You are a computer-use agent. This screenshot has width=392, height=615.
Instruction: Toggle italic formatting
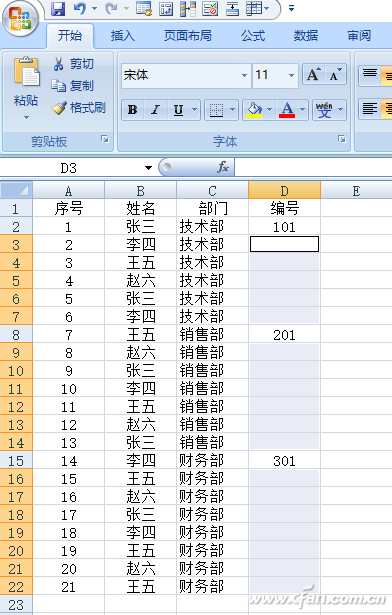click(155, 110)
